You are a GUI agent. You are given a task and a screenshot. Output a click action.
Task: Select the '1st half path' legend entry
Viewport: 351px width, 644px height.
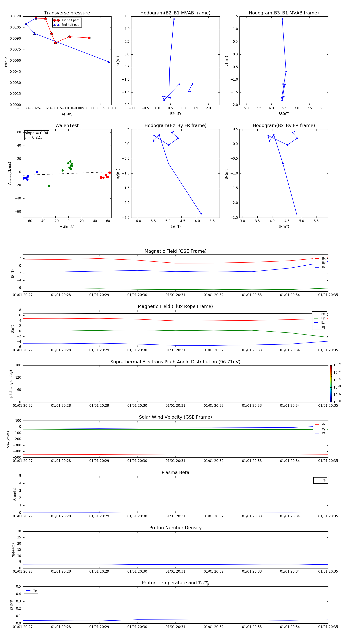coord(67,20)
